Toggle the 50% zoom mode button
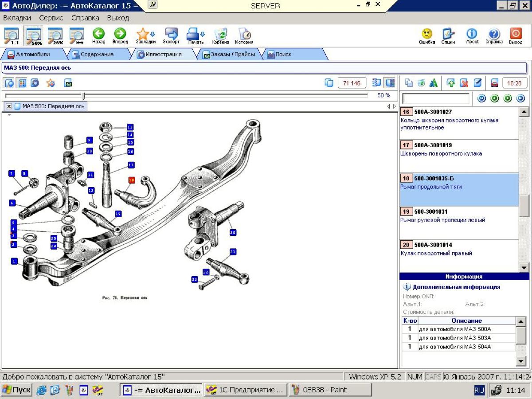The image size is (532, 399). click(34, 36)
